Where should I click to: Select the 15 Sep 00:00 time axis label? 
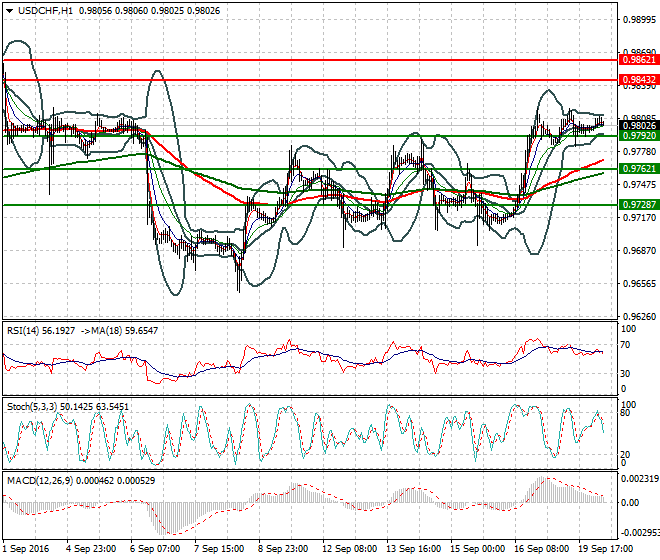coord(477,549)
